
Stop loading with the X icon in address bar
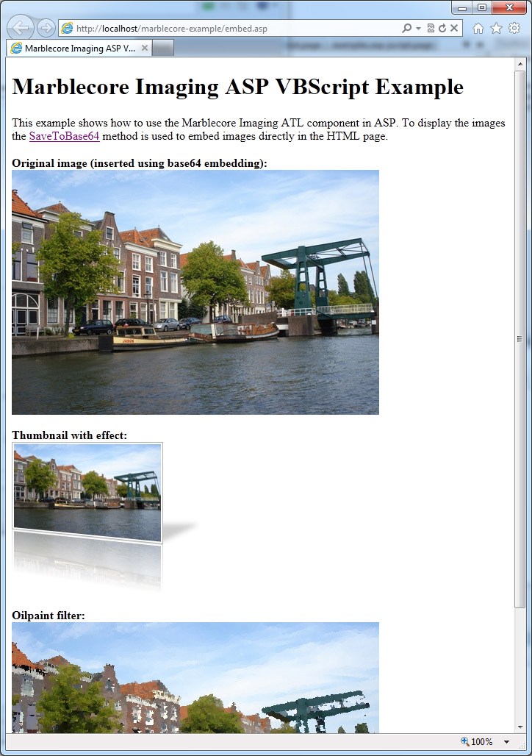pos(454,28)
